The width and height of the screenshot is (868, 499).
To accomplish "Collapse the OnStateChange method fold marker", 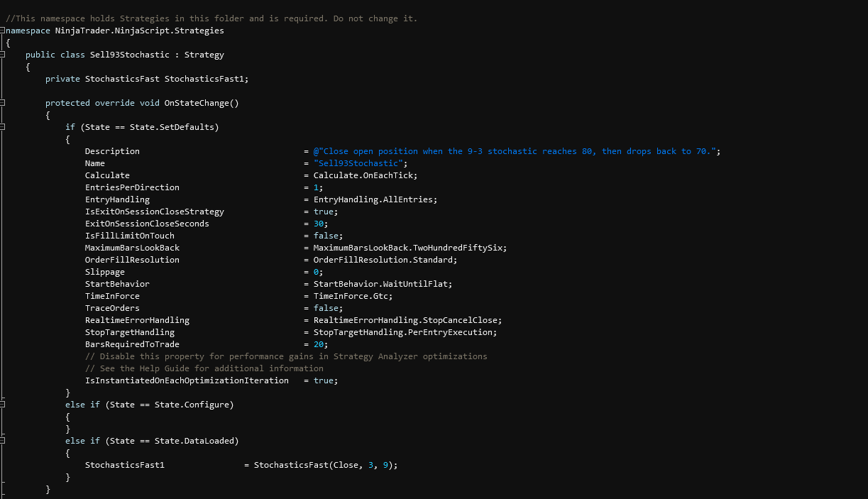I will point(3,103).
